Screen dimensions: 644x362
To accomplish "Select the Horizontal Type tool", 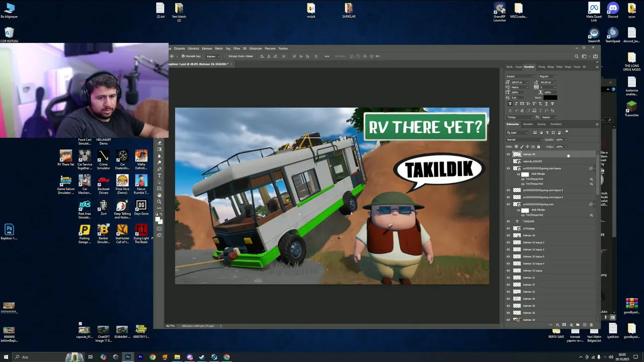I will [x=159, y=175].
